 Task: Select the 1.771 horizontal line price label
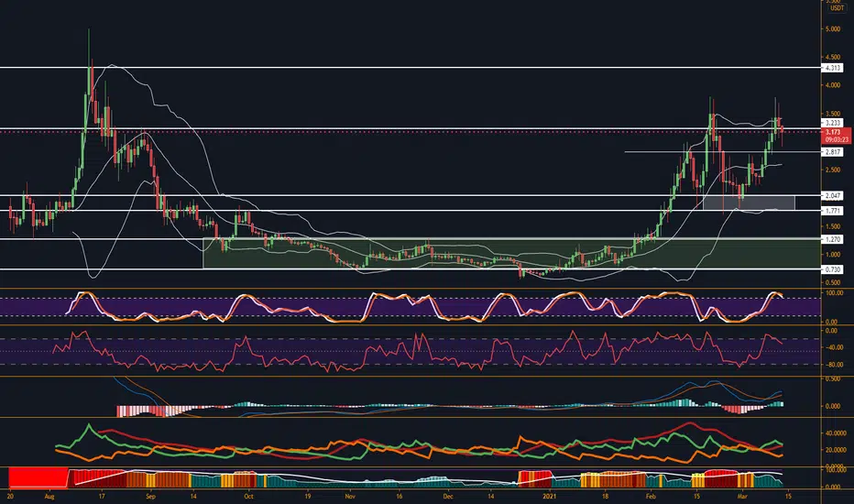point(833,211)
